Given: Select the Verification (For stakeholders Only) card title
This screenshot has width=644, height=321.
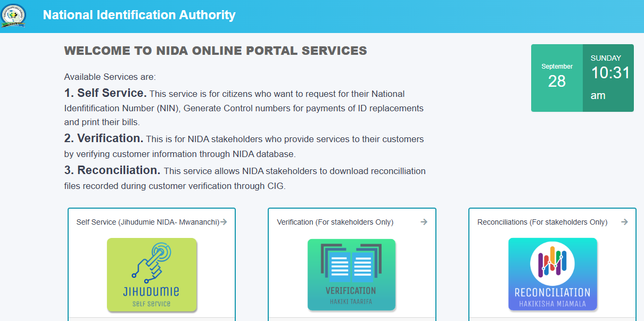Looking at the screenshot, I should pos(335,222).
